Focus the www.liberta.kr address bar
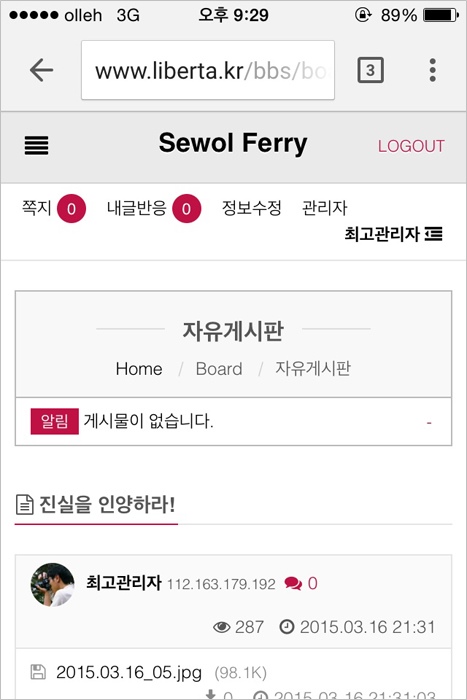Image resolution: width=467 pixels, height=700 pixels. (208, 70)
